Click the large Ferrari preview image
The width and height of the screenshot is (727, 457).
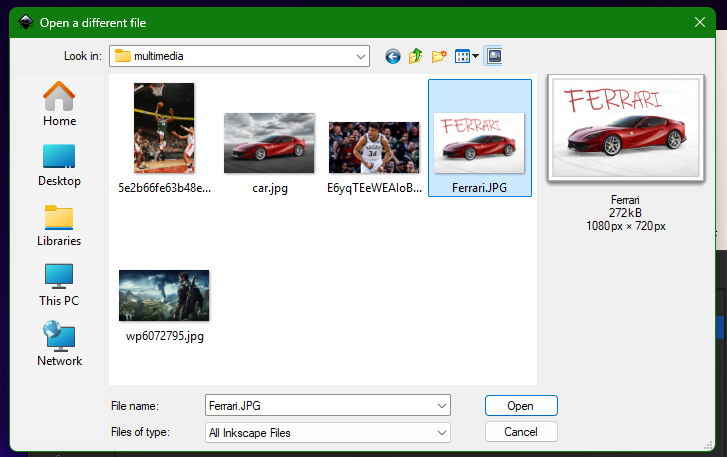626,128
